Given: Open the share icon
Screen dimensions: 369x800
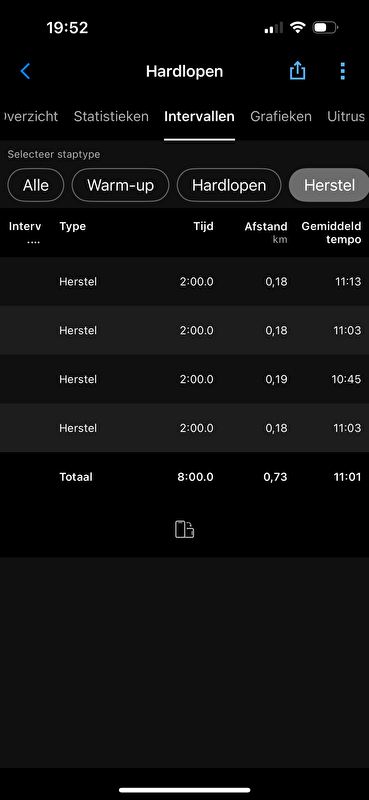Looking at the screenshot, I should (x=298, y=71).
